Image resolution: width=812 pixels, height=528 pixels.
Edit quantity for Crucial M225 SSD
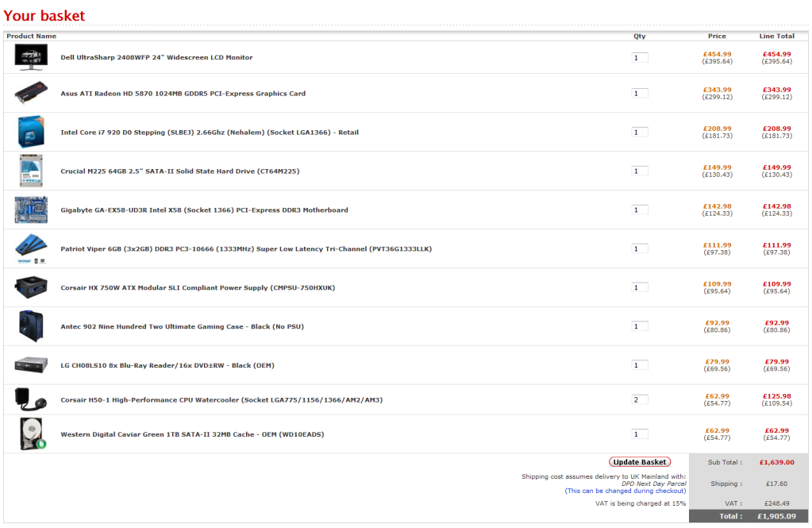pyautogui.click(x=640, y=171)
